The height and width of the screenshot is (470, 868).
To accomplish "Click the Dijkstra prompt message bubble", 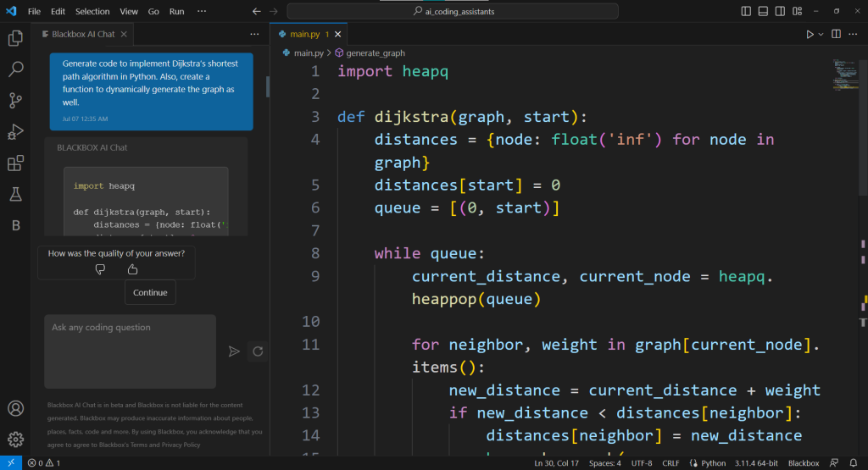I will (151, 91).
